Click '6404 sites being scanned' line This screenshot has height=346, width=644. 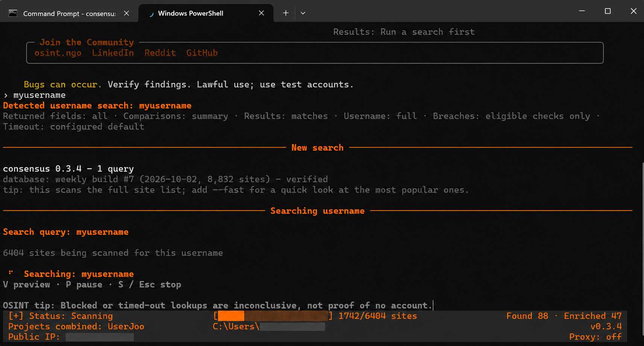[113, 253]
